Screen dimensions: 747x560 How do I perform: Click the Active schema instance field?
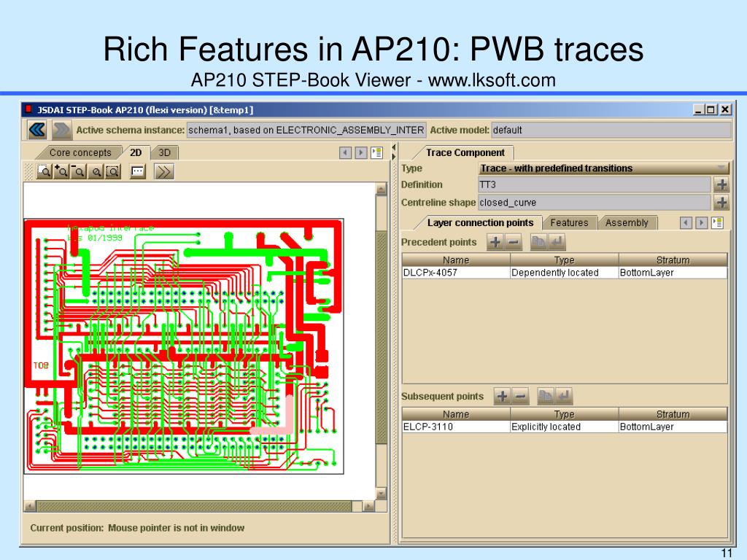click(x=306, y=130)
